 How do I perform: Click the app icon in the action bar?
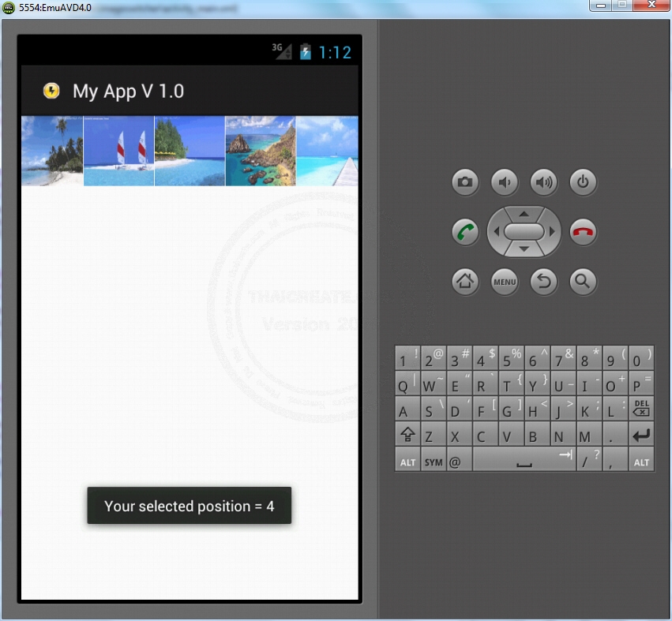[x=51, y=92]
